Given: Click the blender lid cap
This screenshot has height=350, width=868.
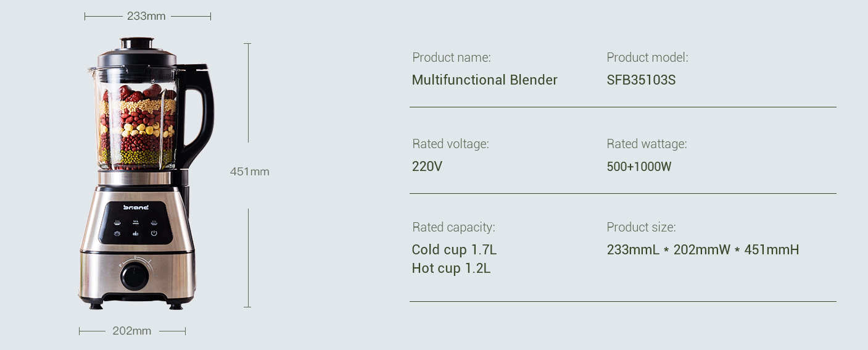Looking at the screenshot, I should pyautogui.click(x=137, y=43).
